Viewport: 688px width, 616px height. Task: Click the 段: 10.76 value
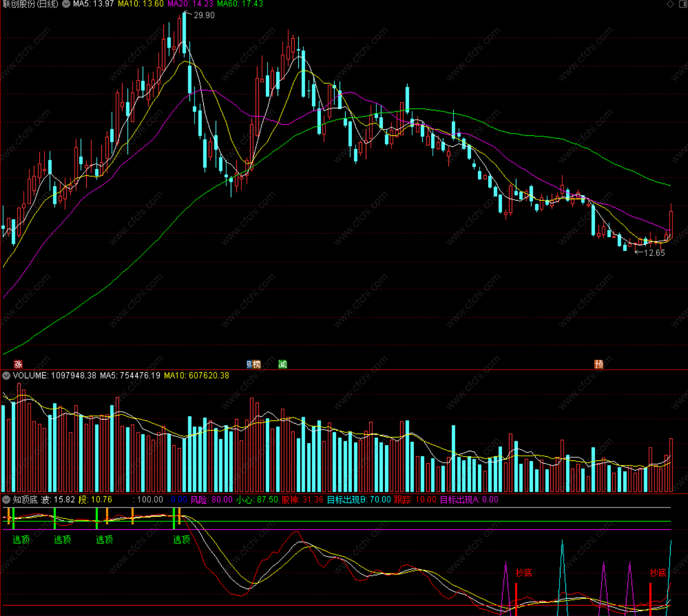tap(95, 499)
